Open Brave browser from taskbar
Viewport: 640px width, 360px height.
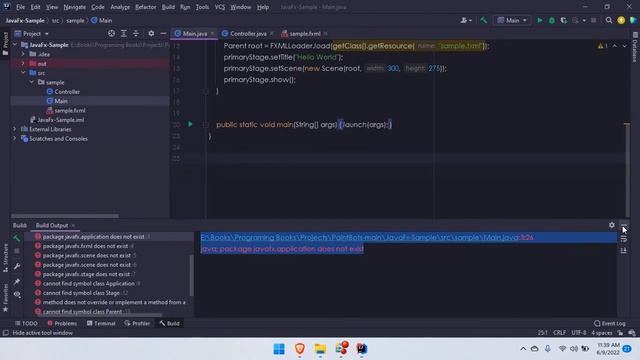tap(300, 349)
